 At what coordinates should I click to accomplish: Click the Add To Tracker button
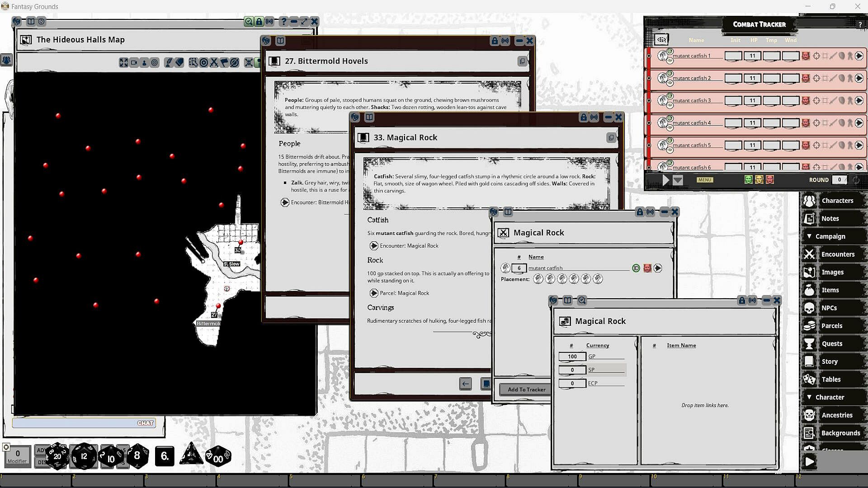[x=526, y=389]
